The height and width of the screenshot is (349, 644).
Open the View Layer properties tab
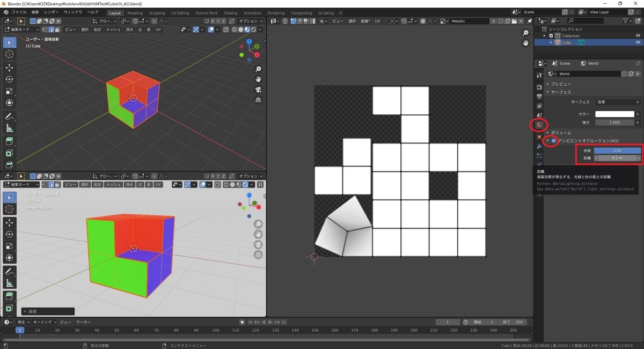pyautogui.click(x=539, y=106)
